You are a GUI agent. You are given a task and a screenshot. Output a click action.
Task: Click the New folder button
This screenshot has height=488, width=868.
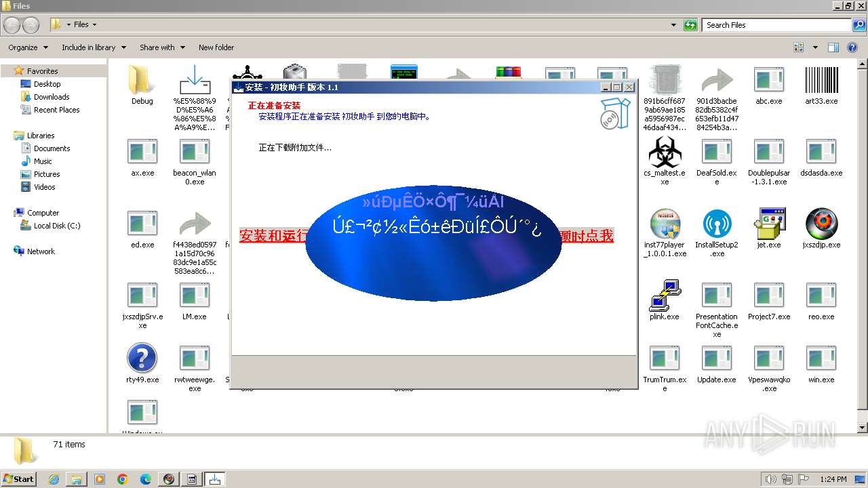pyautogui.click(x=216, y=47)
